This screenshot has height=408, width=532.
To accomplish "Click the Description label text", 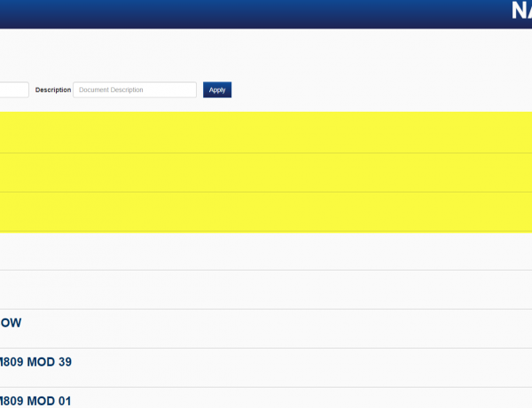I will 52,90.
